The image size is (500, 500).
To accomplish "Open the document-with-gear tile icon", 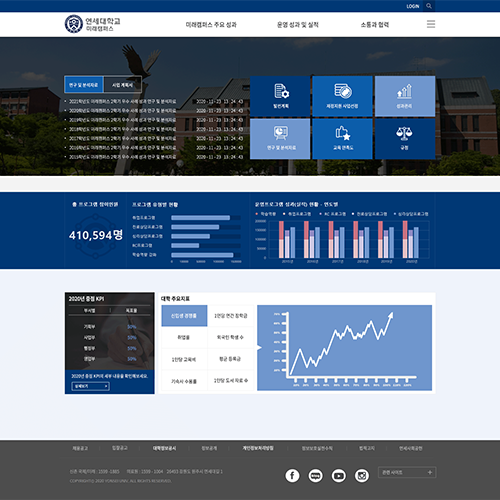I will [x=281, y=91].
